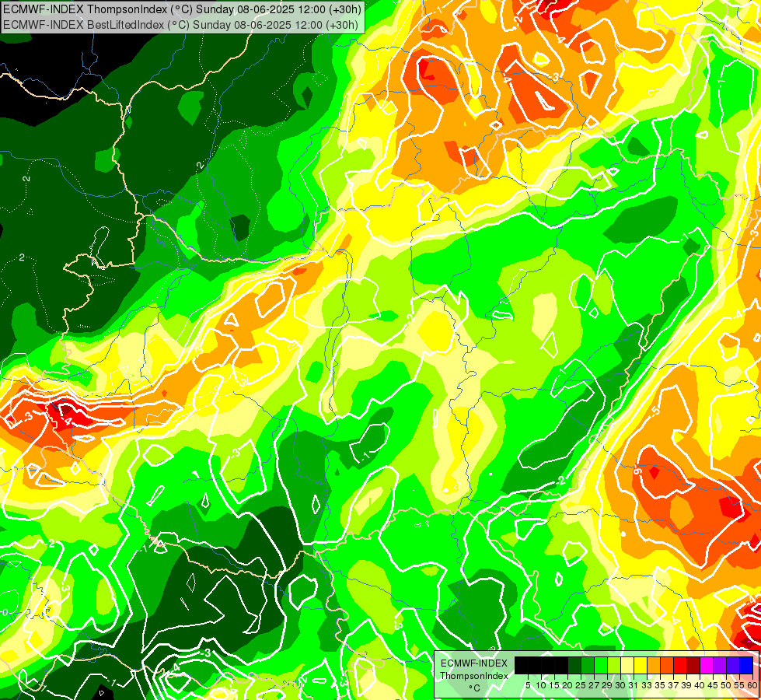Pick the dark red 39–40 legend swatch
This screenshot has width=761, height=700.
coord(693,665)
